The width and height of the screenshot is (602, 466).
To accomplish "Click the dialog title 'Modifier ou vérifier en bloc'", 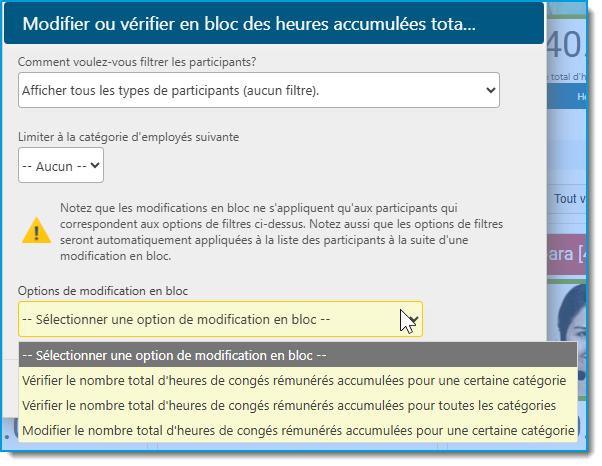I will coord(249,24).
